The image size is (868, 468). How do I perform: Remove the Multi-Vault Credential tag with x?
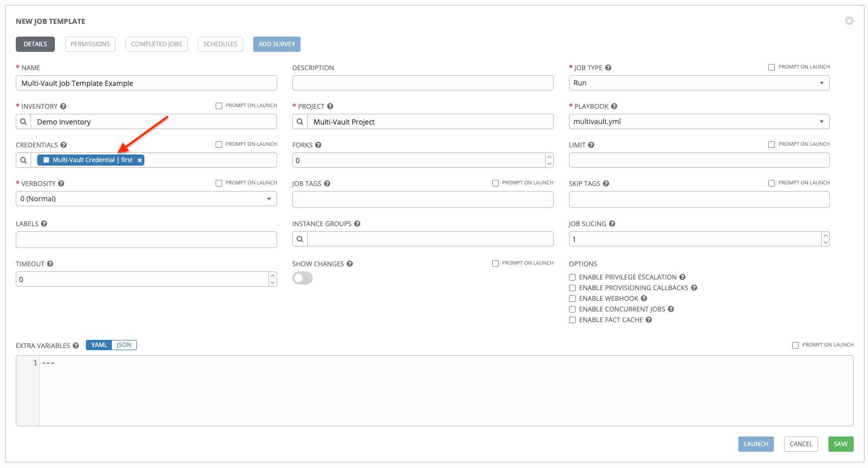click(x=140, y=161)
